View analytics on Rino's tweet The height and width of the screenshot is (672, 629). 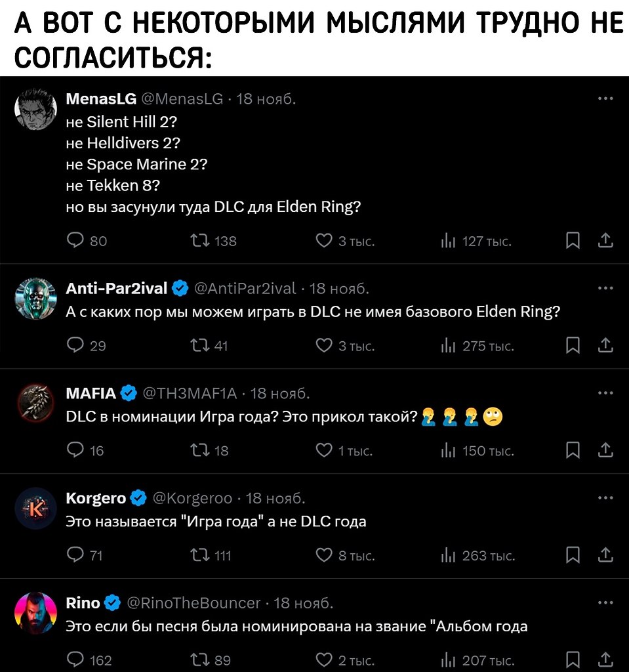tap(448, 660)
